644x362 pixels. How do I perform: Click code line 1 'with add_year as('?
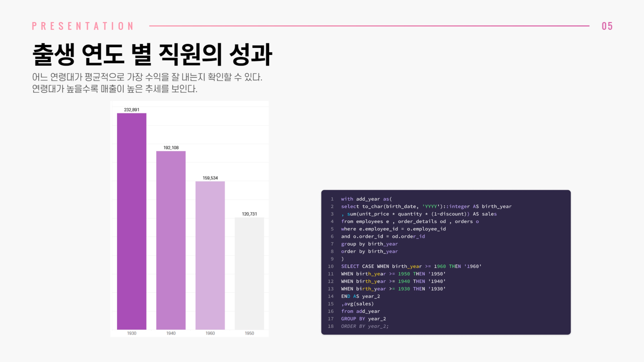[x=366, y=199]
